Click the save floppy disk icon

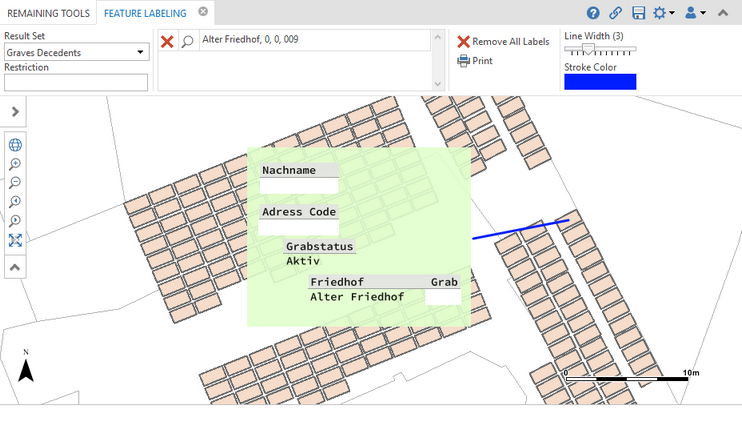638,13
